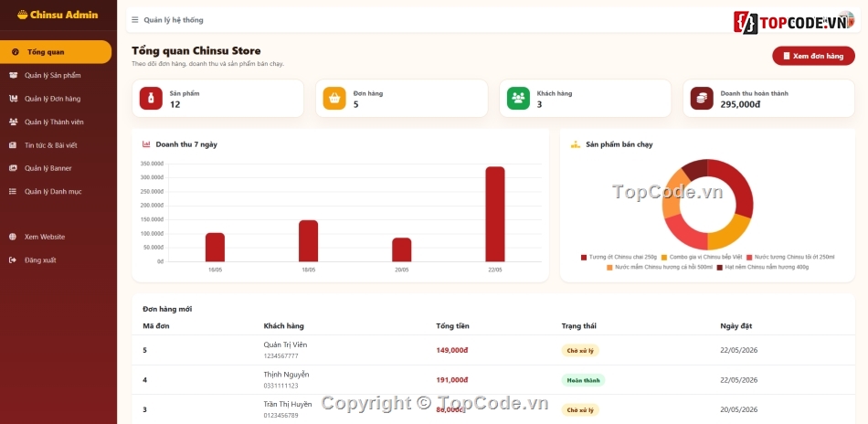Click the 191,000đ total amount
868x424 pixels.
coord(452,380)
